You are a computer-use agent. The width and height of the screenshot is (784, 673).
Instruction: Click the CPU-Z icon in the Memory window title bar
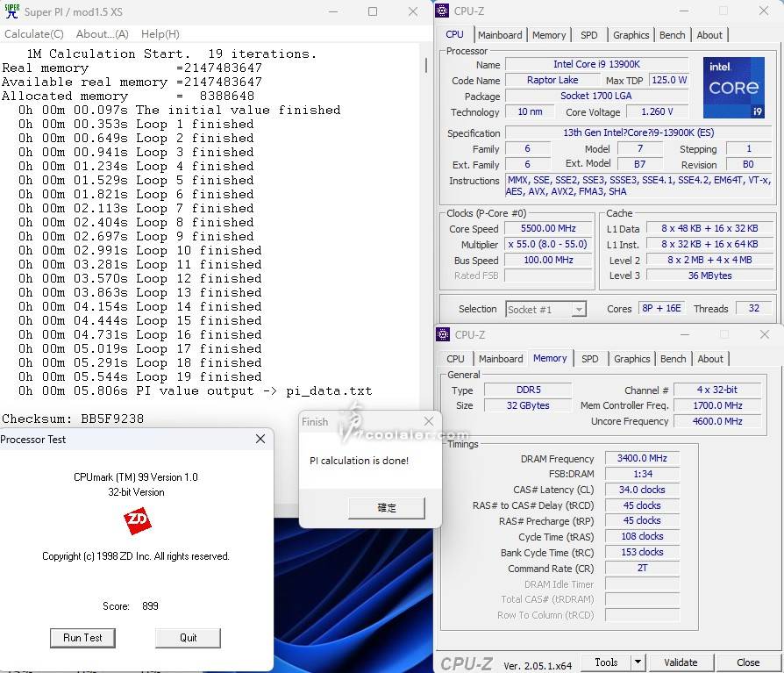tap(444, 334)
